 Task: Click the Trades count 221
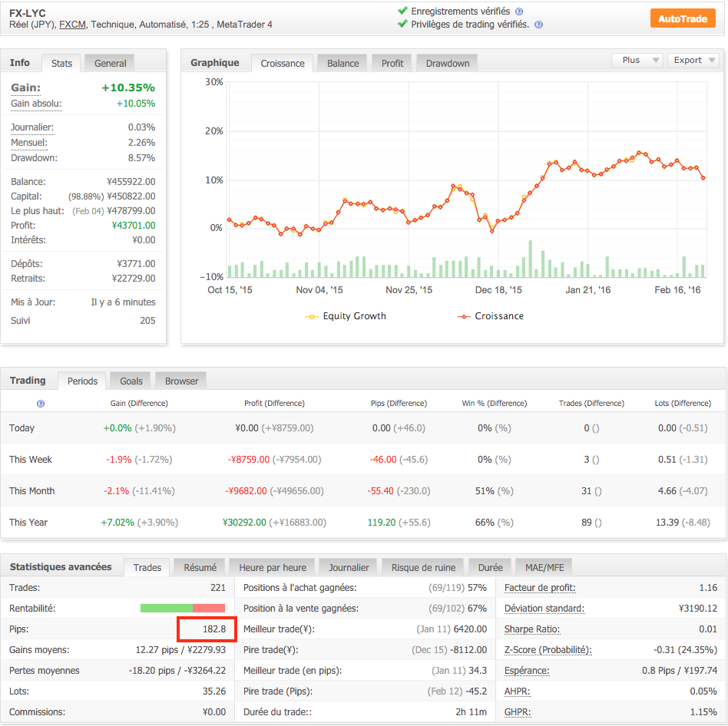pos(218,588)
